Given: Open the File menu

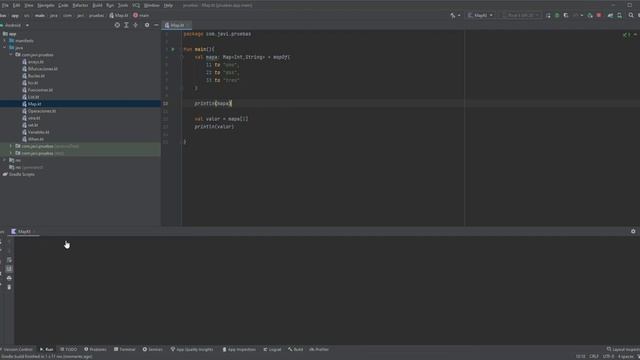Looking at the screenshot, I should [x=5, y=5].
